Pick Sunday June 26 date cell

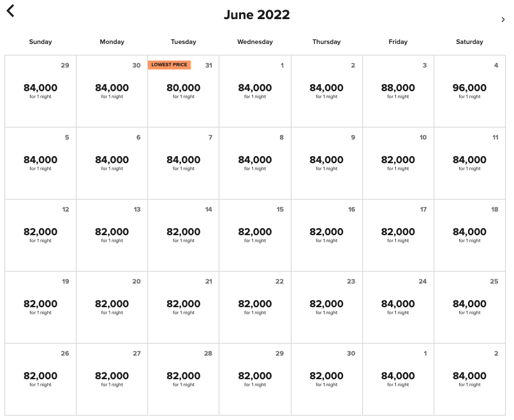pyautogui.click(x=40, y=379)
